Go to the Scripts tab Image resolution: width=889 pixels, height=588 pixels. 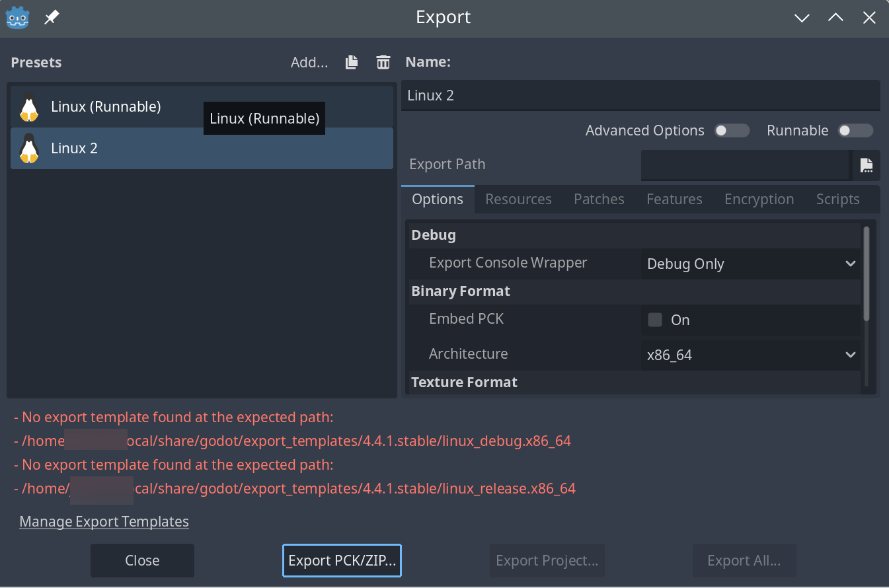pyautogui.click(x=837, y=200)
